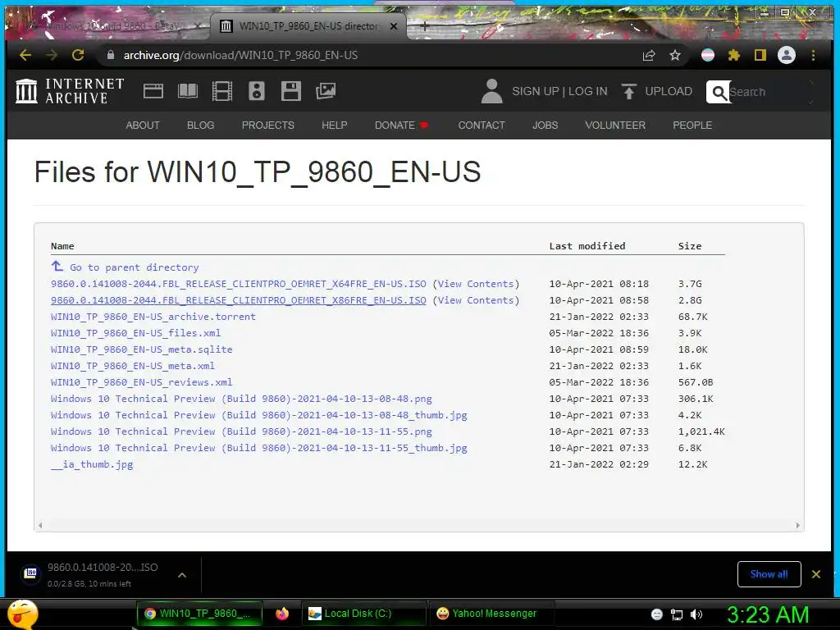Click the browser forward arrow
This screenshot has height=630, width=840.
pyautogui.click(x=52, y=55)
